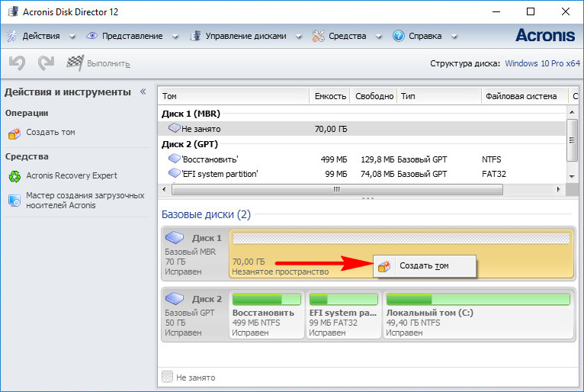The width and height of the screenshot is (584, 392).
Task: Click the Выполнить button label
Action: coord(108,64)
